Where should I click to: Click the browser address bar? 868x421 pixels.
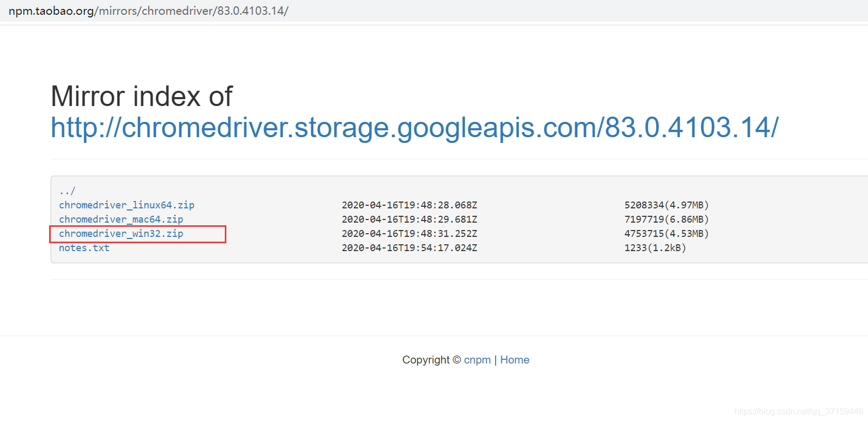point(422,11)
